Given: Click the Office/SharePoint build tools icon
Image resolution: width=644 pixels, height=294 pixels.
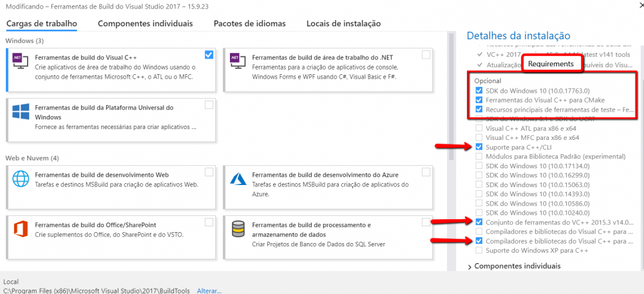Looking at the screenshot, I should [21, 229].
